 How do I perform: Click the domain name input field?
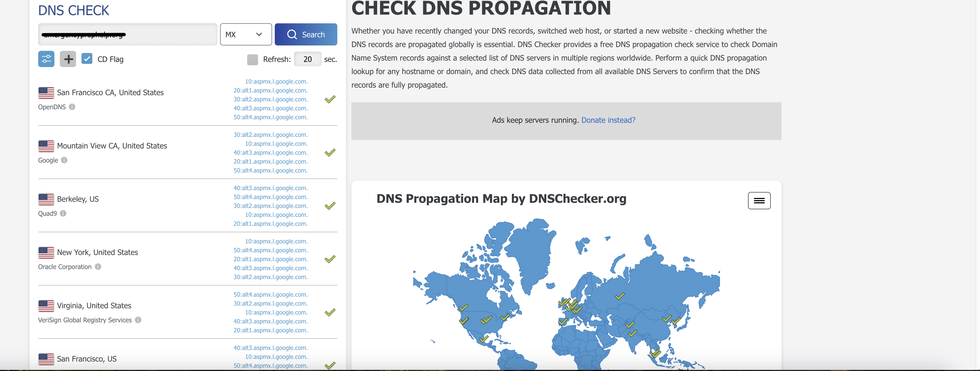click(128, 34)
